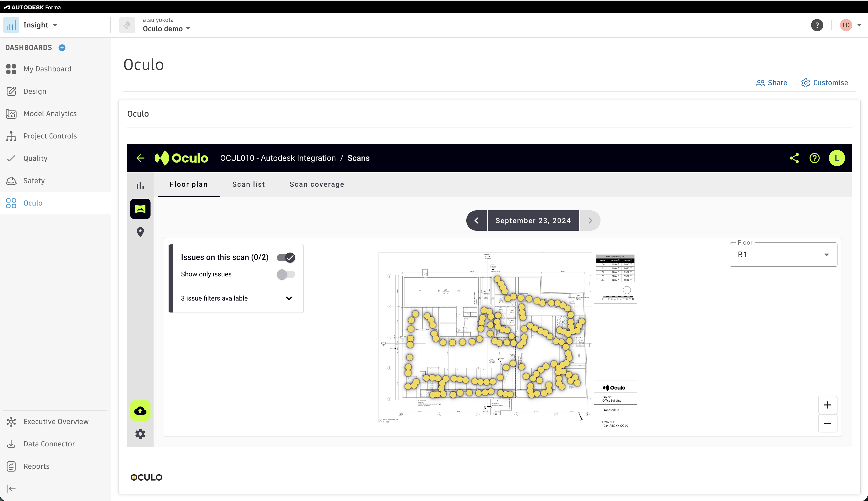Image resolution: width=868 pixels, height=501 pixels.
Task: Switch to Scan coverage tab
Action: (317, 184)
